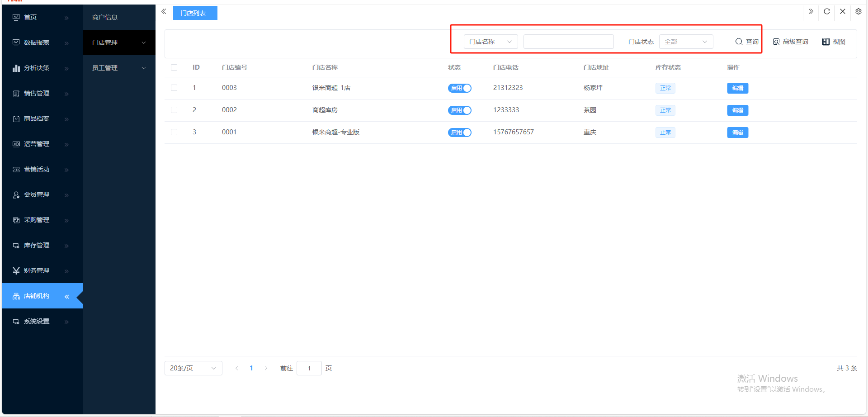
Task: Open the settings gear icon at top right
Action: [x=858, y=12]
